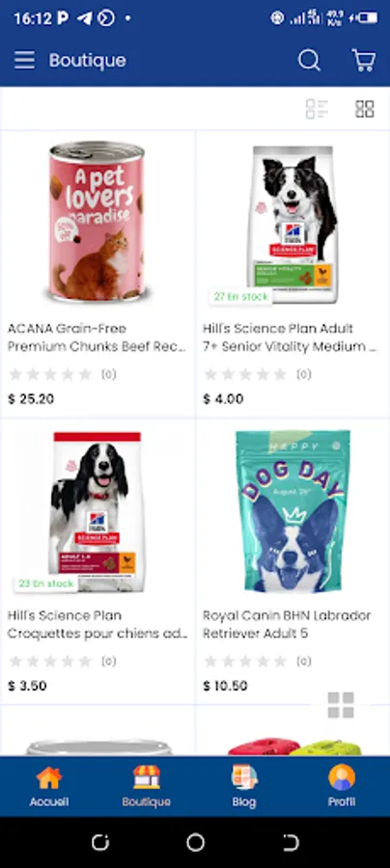Open the Royal Canin BHN Labrador Retriever title
390x868 pixels.
(287, 624)
